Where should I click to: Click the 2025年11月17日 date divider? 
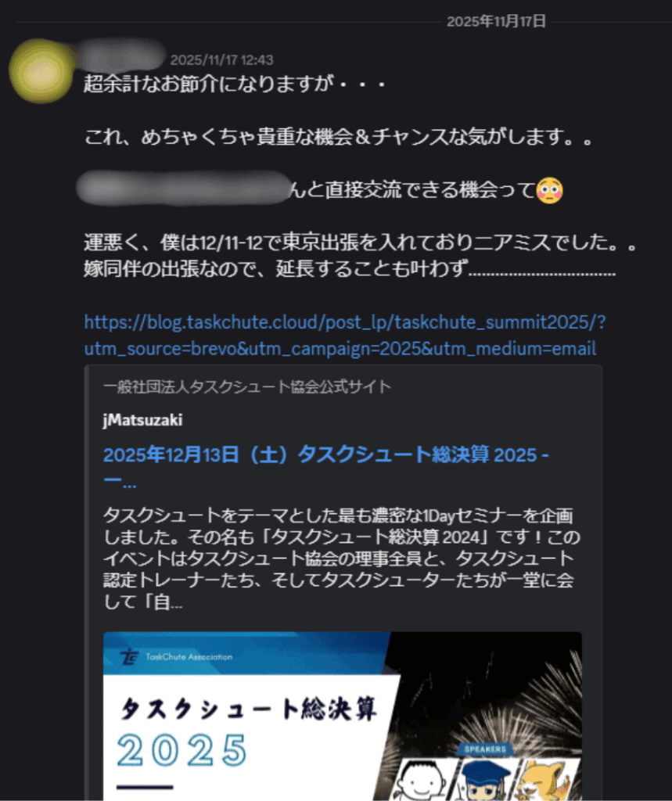[x=496, y=21]
